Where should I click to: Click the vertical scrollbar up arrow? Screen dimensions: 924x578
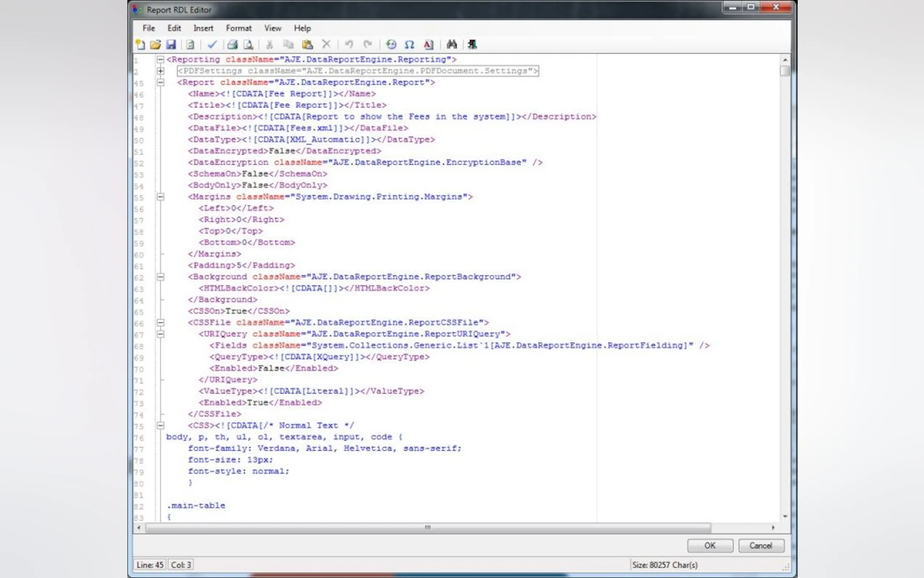coord(785,60)
